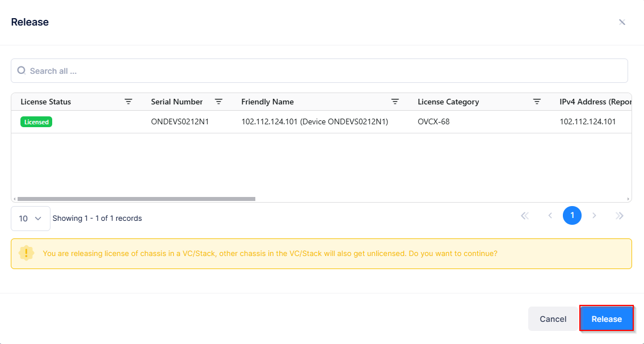Expand the page size dropdown showing 10
644x344 pixels.
[x=31, y=219]
